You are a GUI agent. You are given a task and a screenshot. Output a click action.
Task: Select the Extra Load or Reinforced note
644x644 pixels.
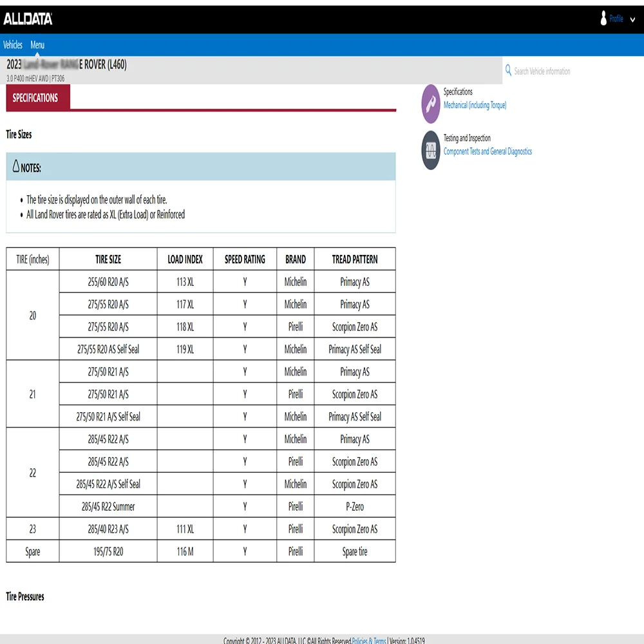tap(106, 214)
